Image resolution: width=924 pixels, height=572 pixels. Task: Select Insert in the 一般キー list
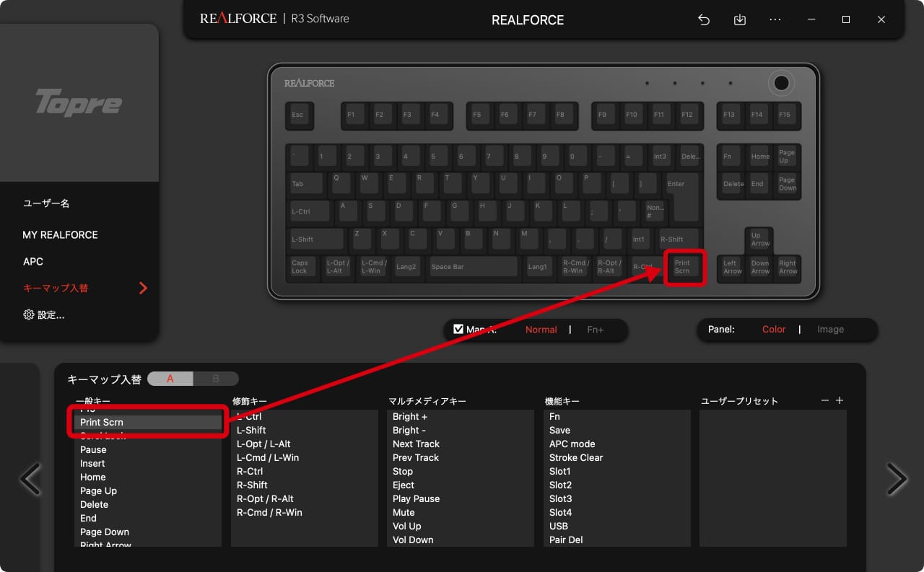(x=148, y=463)
